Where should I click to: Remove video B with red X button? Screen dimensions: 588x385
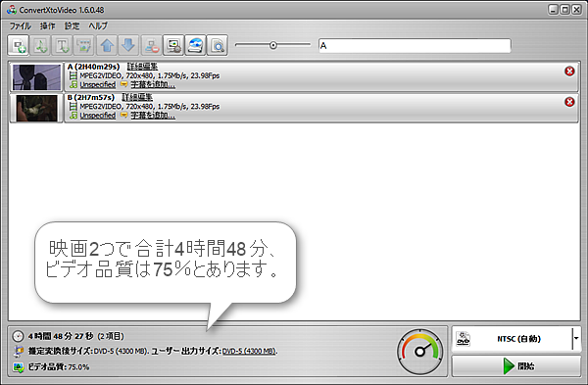569,102
